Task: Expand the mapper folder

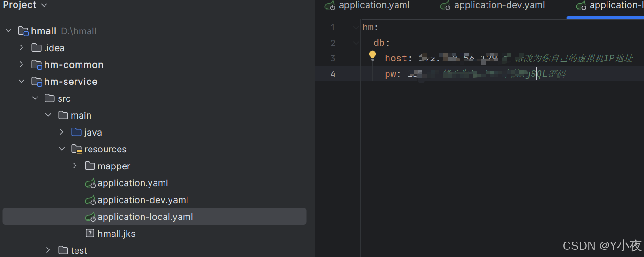Action: [x=75, y=166]
